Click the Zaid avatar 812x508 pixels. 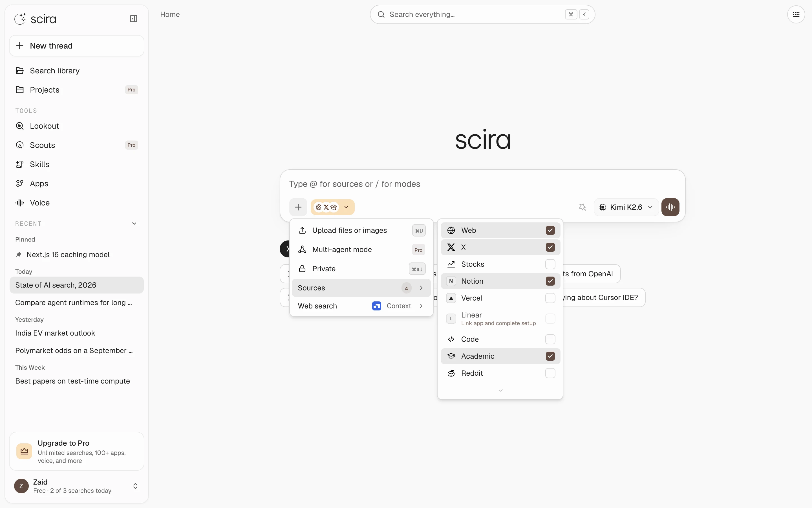point(21,486)
